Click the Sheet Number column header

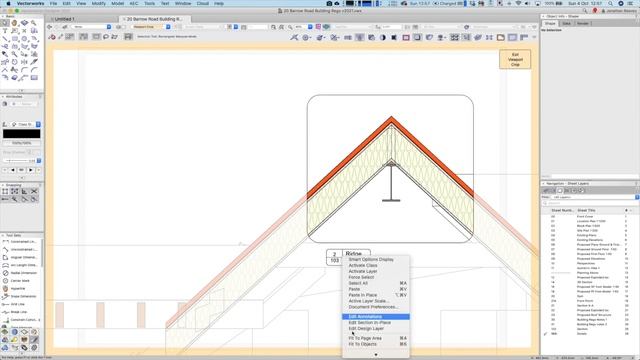point(562,210)
